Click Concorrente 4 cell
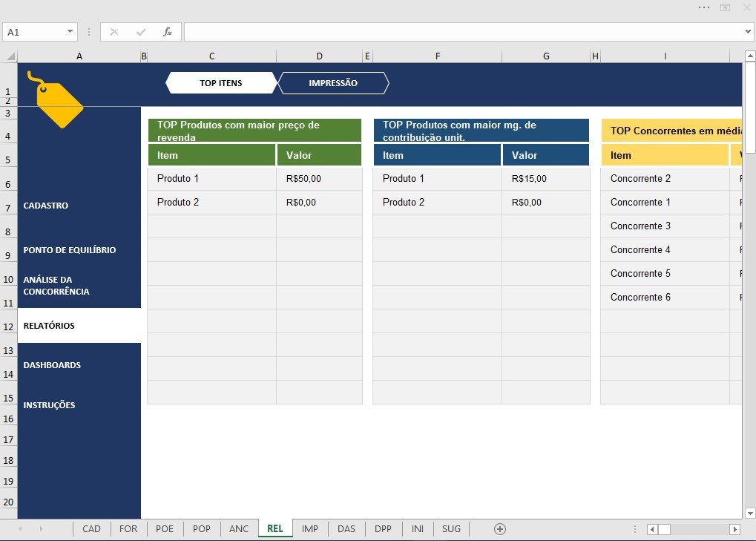The image size is (756, 541). [665, 250]
